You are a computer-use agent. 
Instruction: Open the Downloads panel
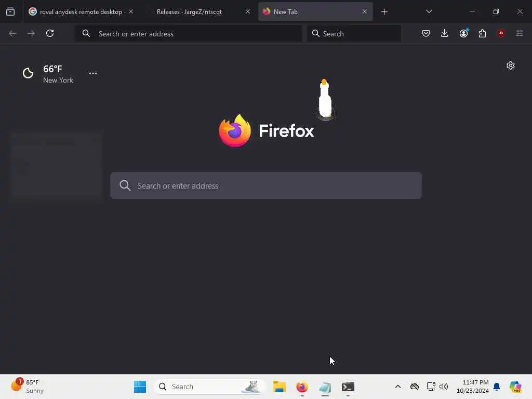pyautogui.click(x=445, y=33)
